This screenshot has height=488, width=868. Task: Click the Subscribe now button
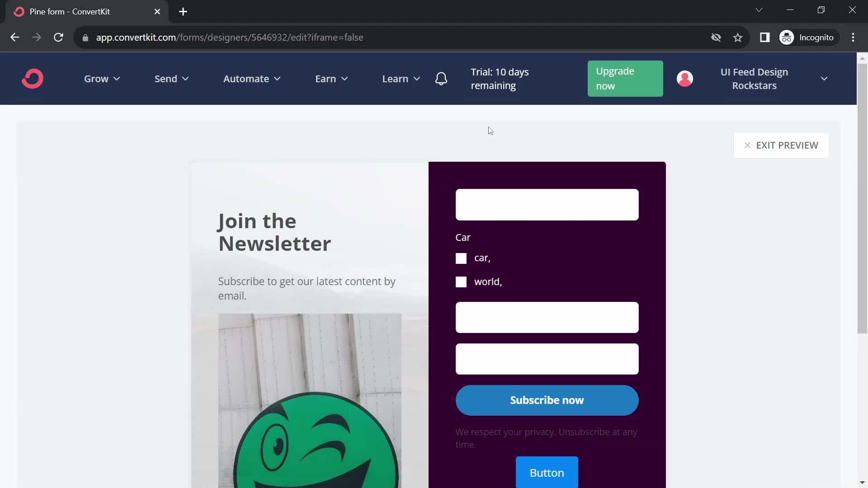pos(547,400)
